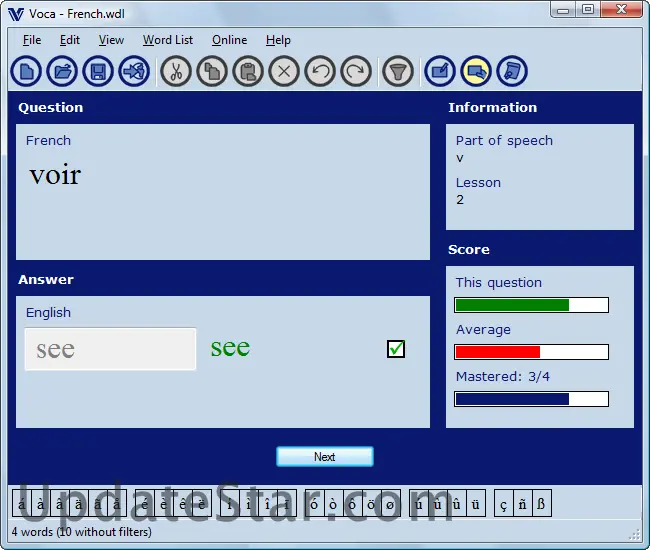Click the '4 words (10 without filters)' status text

click(x=82, y=532)
